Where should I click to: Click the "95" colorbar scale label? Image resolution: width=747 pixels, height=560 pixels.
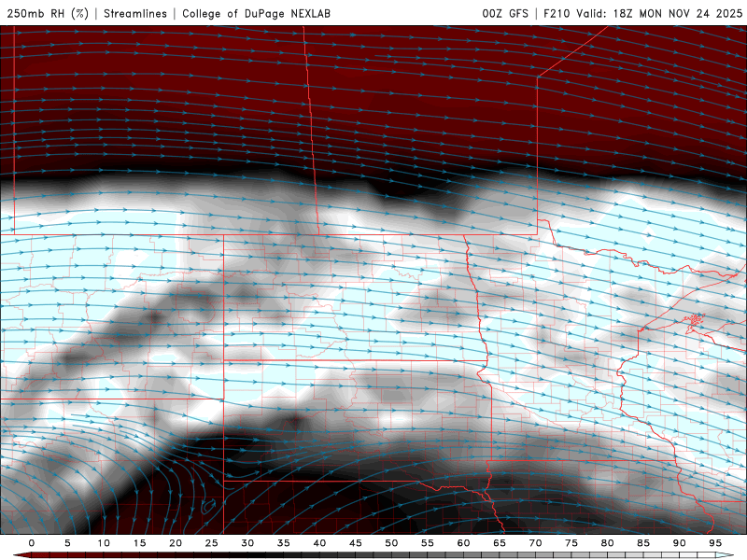715,543
